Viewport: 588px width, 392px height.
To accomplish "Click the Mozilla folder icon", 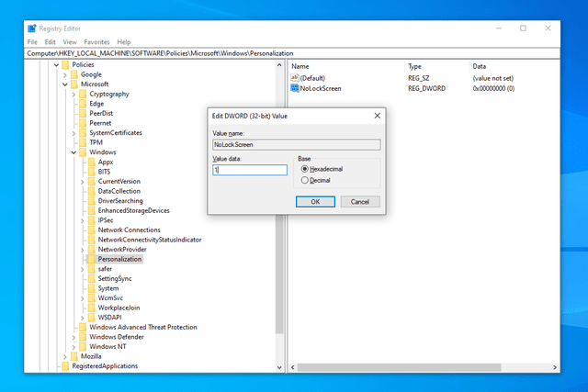I will point(74,356).
